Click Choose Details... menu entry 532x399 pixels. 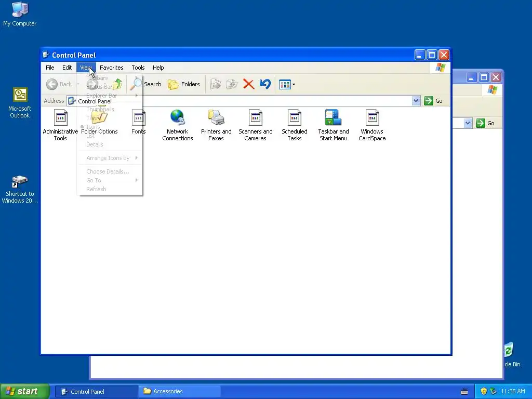(110, 171)
